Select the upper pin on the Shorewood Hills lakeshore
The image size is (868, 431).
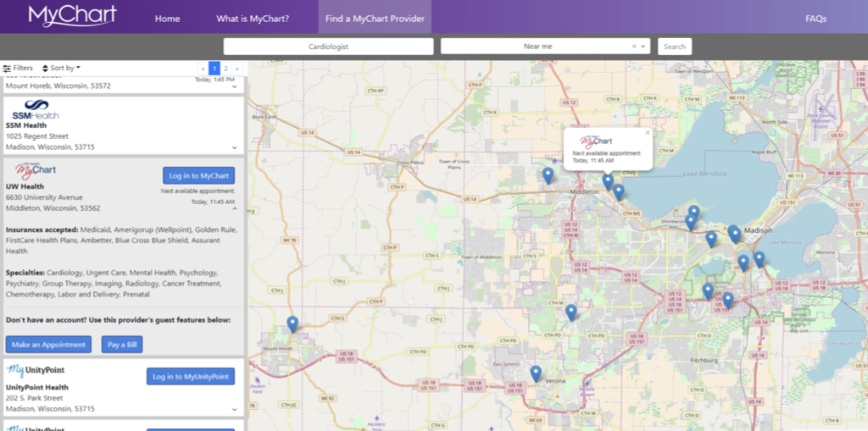[x=693, y=212]
